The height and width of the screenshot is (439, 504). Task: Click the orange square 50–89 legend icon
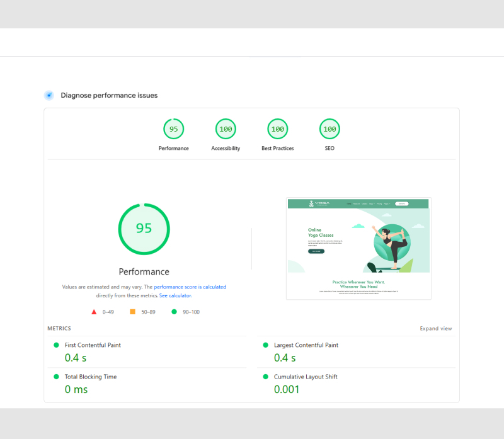pos(132,312)
